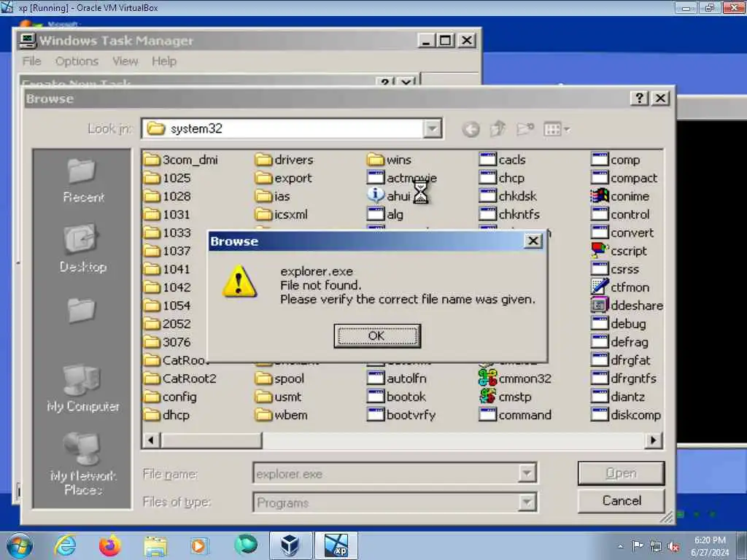Click right arrow of horizontal scrollbar
The image size is (747, 560).
653,440
